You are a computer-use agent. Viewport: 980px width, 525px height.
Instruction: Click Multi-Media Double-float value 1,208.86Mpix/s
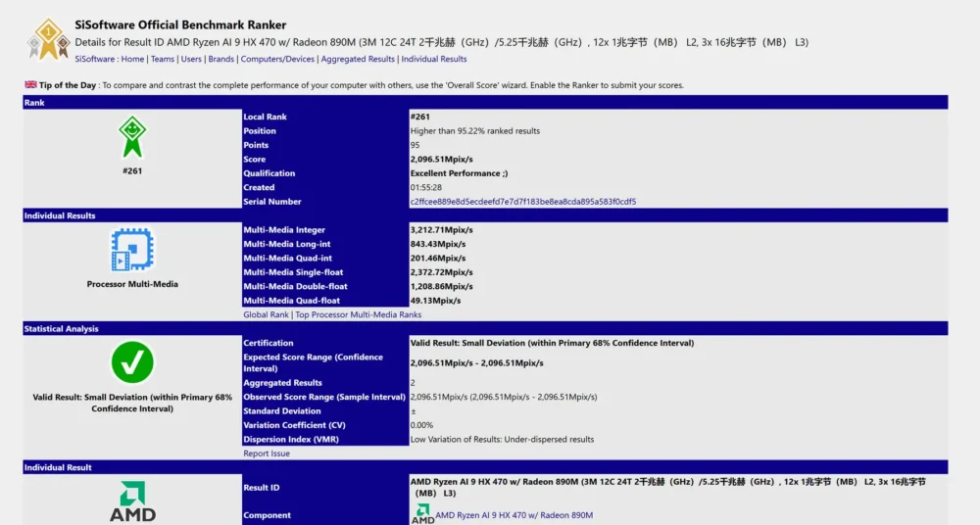click(x=441, y=286)
